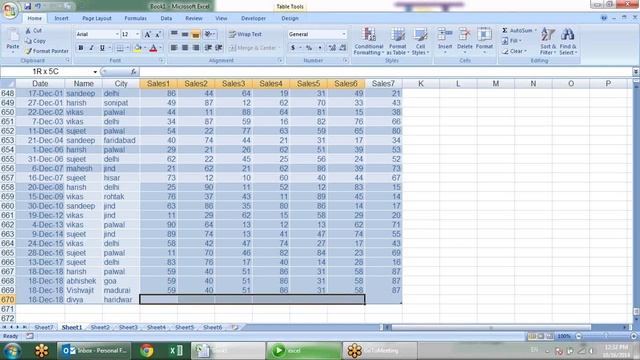Image resolution: width=640 pixels, height=360 pixels.
Task: Switch to the Page Layout tab
Action: coord(97,18)
